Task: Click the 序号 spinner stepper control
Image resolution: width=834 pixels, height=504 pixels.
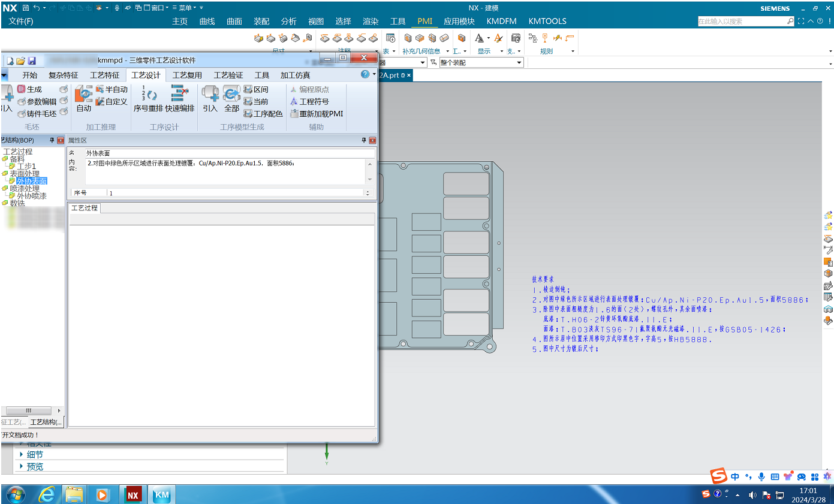Action: 368,193
